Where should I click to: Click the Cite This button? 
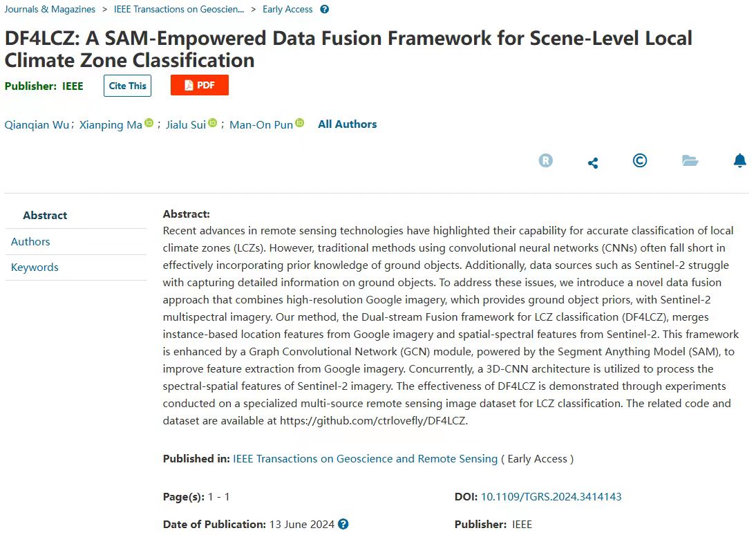pos(128,86)
